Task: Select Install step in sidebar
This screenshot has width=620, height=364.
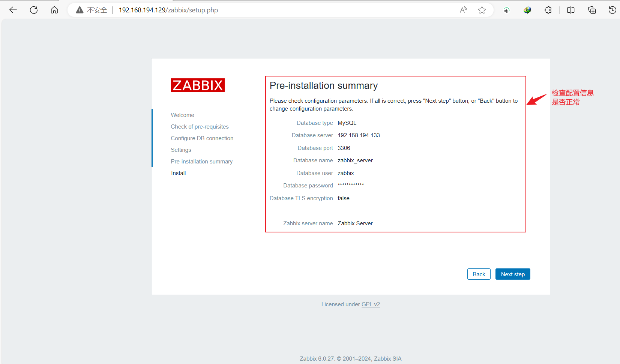Action: tap(179, 173)
